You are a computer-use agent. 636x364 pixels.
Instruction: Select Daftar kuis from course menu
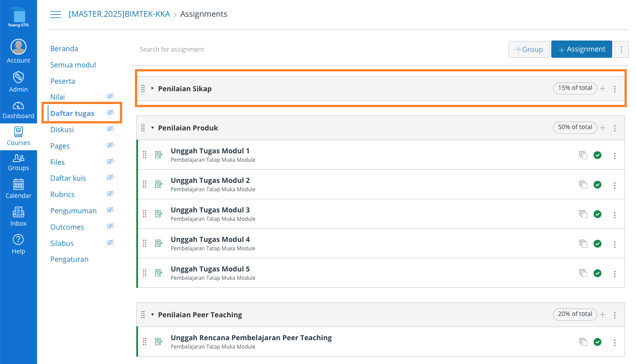point(68,178)
